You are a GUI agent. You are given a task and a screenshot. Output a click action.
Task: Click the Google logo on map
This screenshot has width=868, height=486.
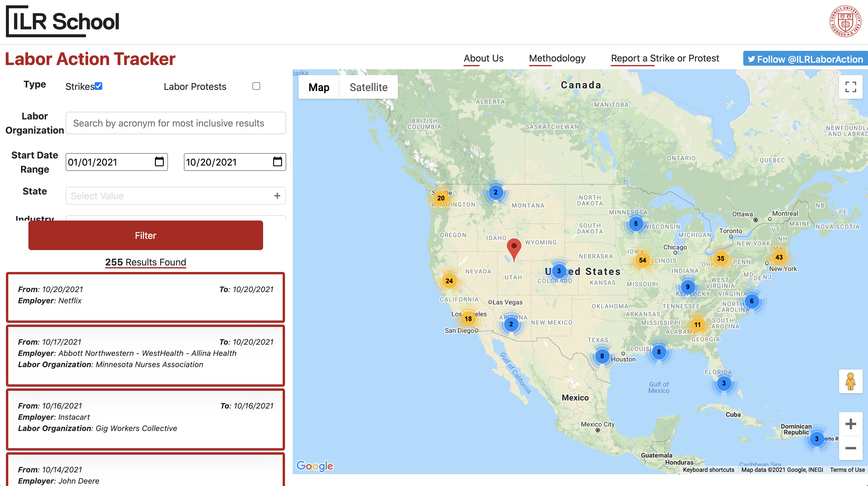pyautogui.click(x=314, y=466)
